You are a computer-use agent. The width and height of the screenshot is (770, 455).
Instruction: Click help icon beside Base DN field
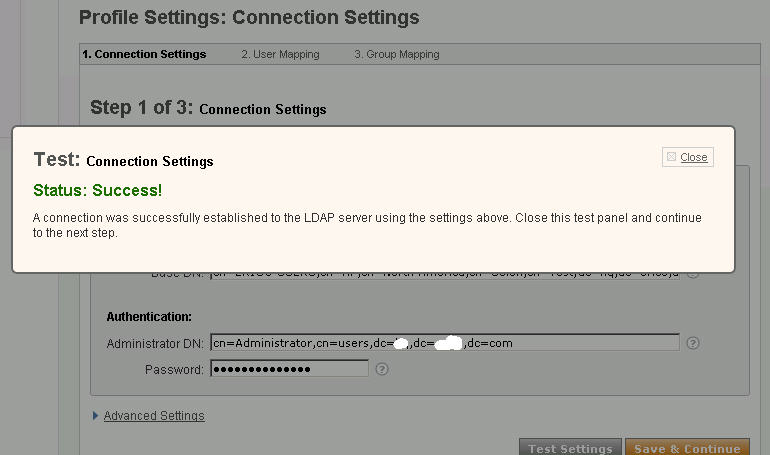coord(692,275)
